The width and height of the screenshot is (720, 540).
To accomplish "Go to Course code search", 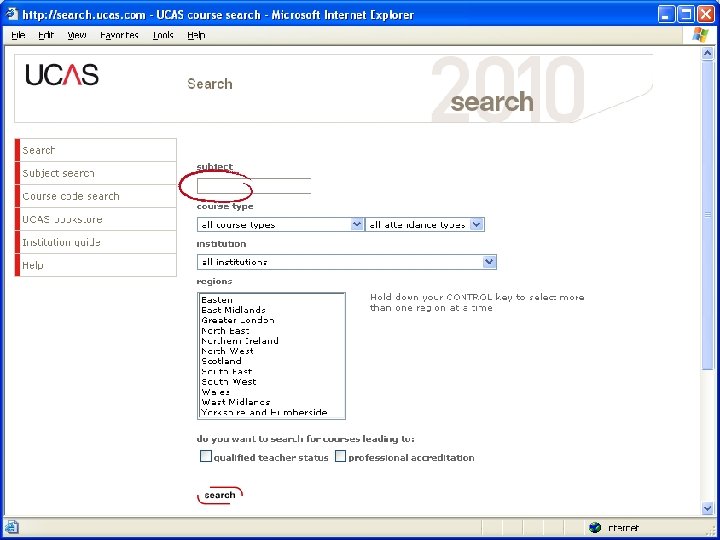I will [96, 196].
